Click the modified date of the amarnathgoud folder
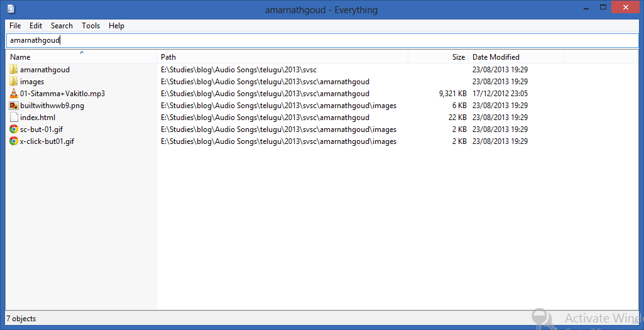The image size is (644, 330). (x=500, y=69)
